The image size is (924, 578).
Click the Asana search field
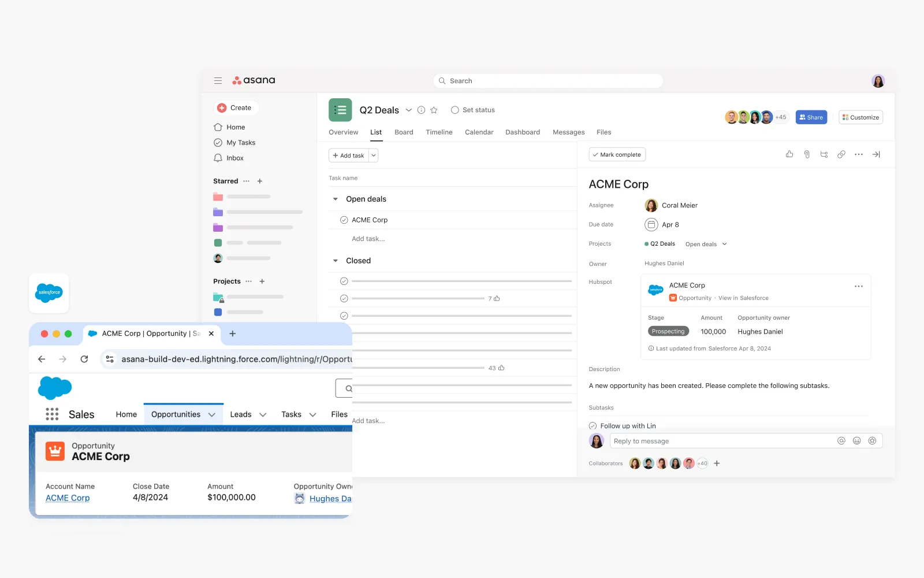click(x=547, y=81)
